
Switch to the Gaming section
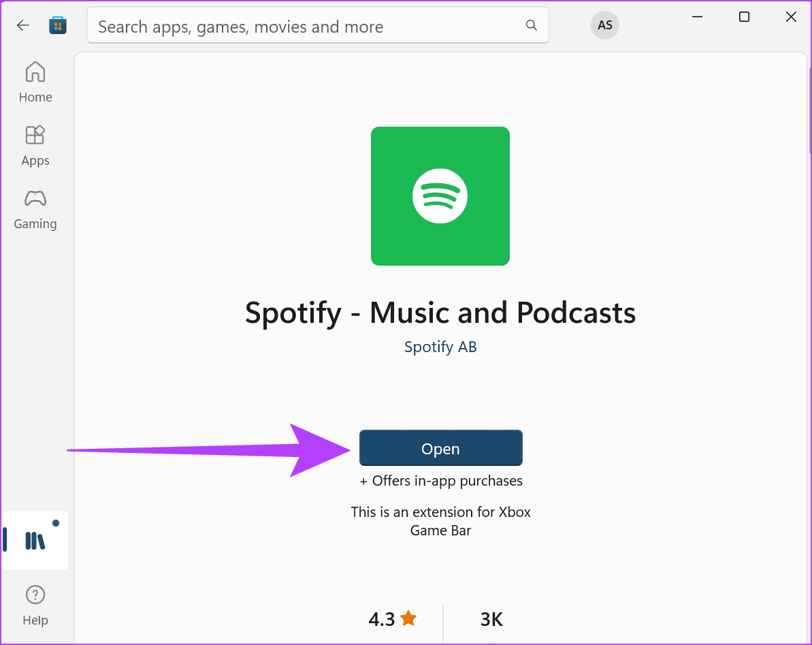click(35, 209)
